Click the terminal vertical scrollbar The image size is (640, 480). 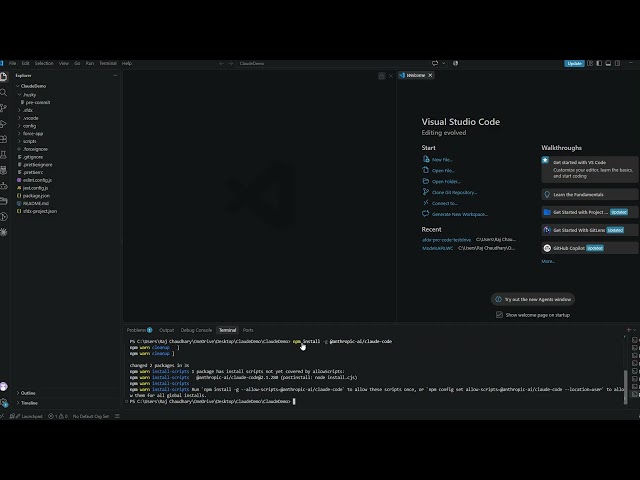[x=625, y=387]
